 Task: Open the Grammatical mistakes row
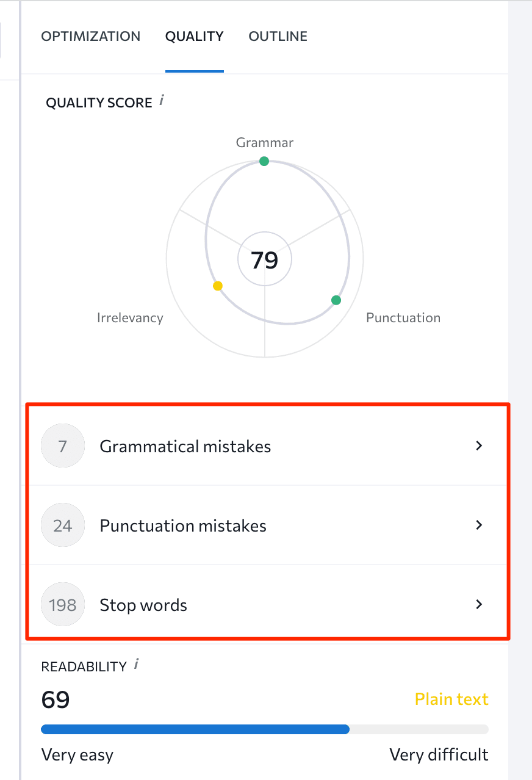[x=267, y=446]
